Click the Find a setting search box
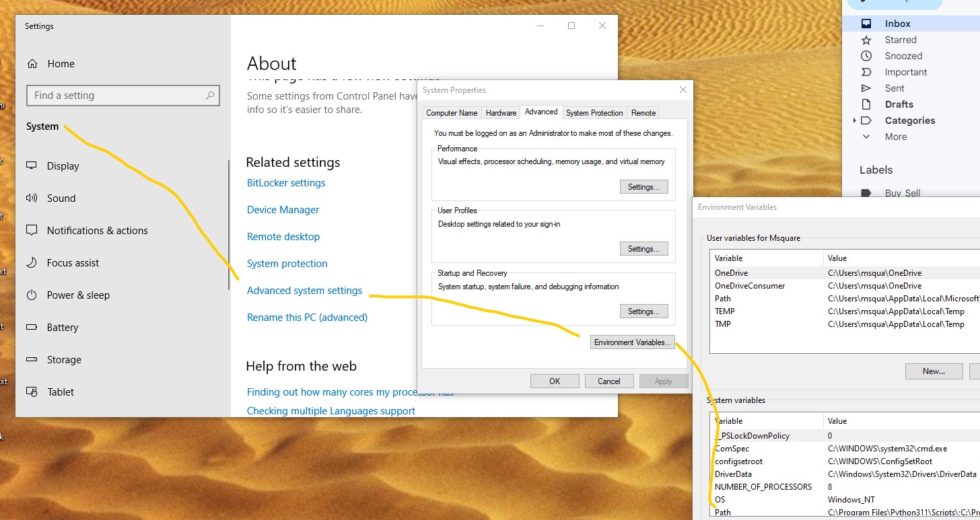The width and height of the screenshot is (980, 520). tap(114, 96)
